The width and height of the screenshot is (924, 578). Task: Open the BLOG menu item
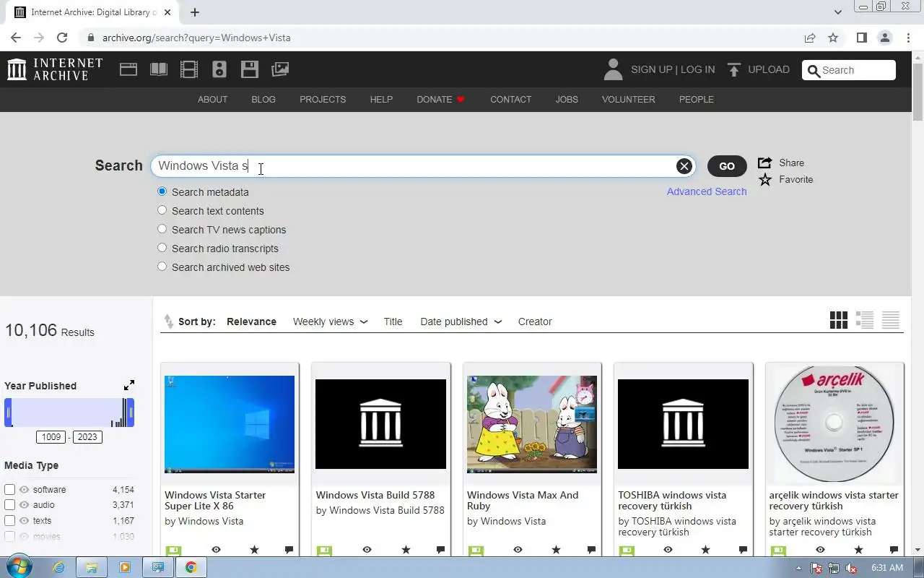point(263,100)
